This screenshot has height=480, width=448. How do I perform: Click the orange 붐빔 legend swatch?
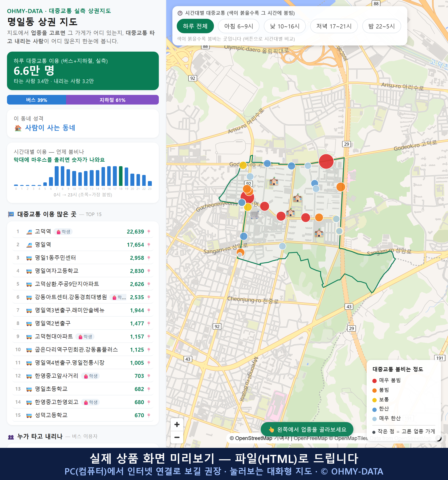374,390
